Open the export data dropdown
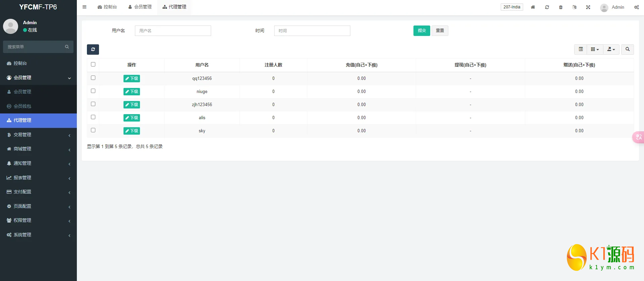 tap(611, 49)
